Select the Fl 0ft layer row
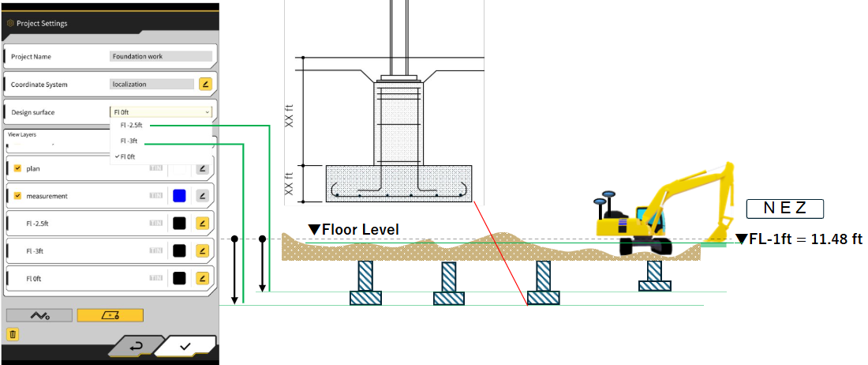 click(110, 278)
